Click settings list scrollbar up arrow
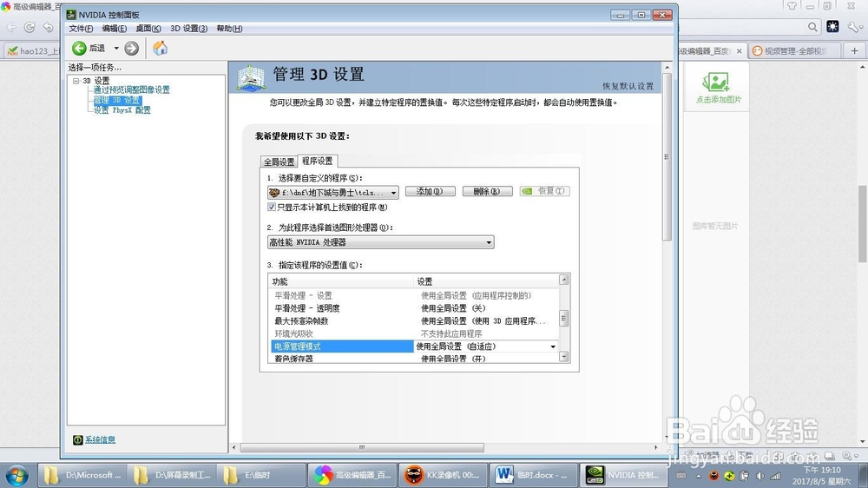Screen dimensions: 868x488 point(564,280)
